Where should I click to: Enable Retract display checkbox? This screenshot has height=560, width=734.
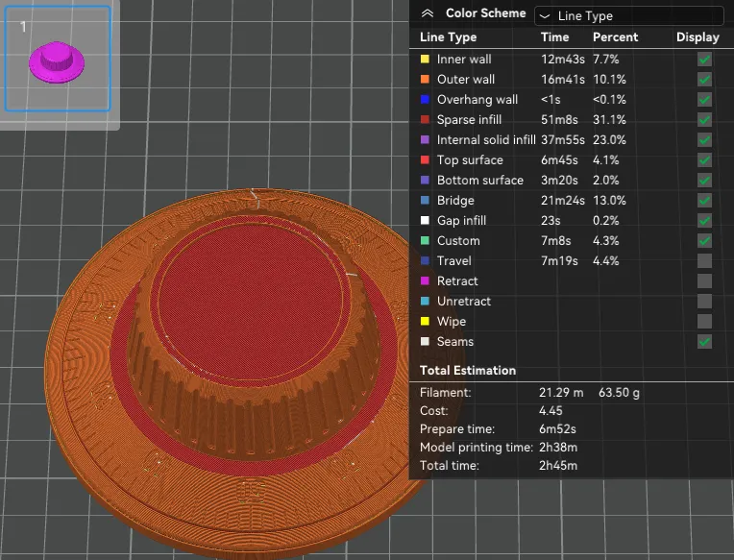coord(704,280)
